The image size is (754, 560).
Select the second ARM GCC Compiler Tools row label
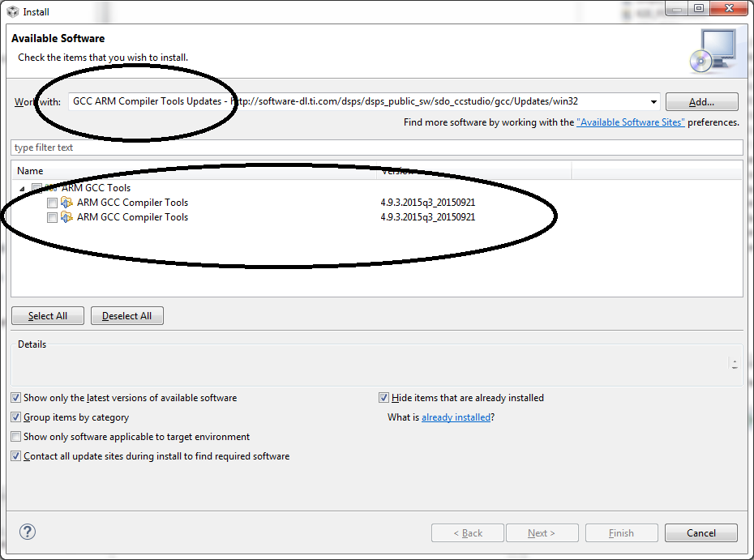[x=132, y=217]
